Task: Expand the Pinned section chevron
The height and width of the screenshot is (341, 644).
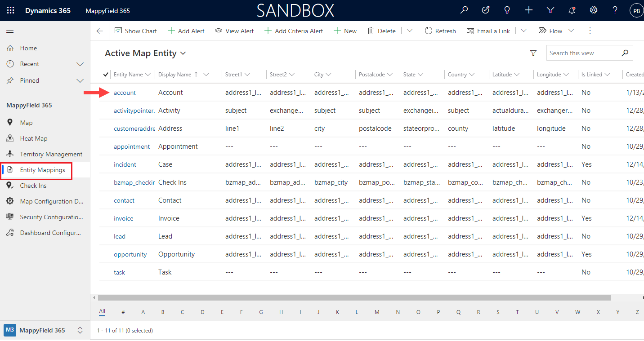Action: click(x=80, y=81)
